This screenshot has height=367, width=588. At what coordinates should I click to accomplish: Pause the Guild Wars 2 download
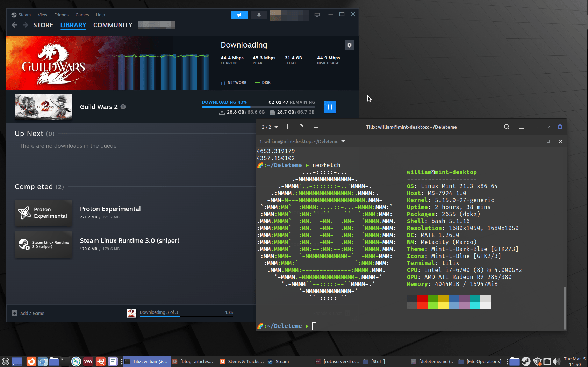pos(330,107)
